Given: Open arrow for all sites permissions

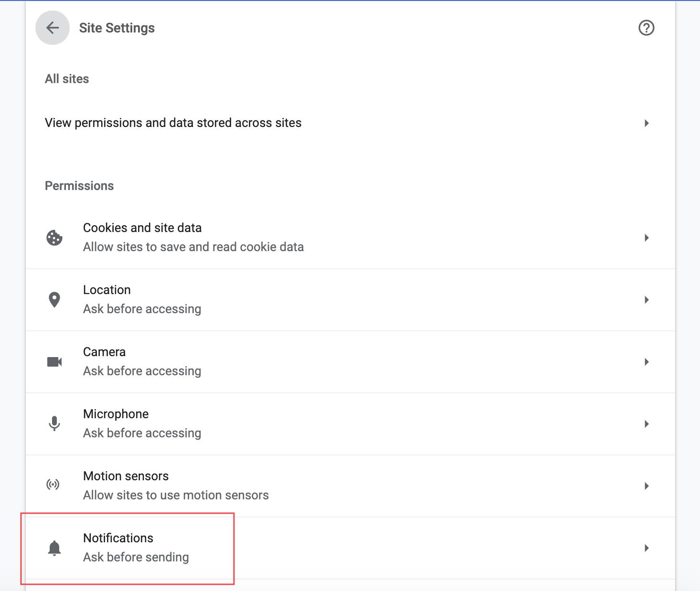Looking at the screenshot, I should [x=647, y=123].
